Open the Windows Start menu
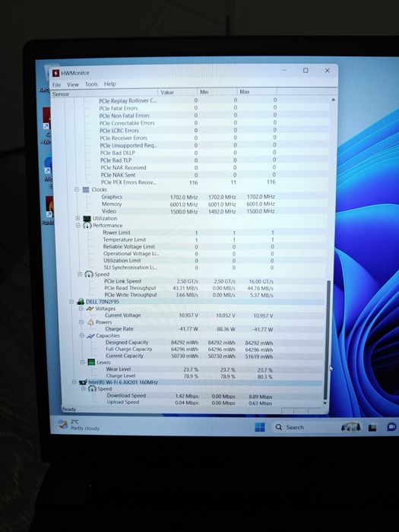 point(260,427)
